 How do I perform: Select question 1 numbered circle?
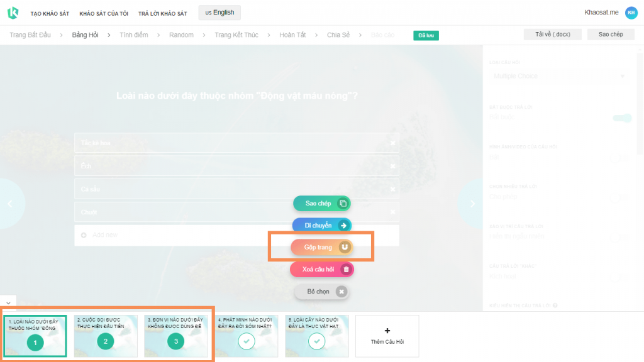coord(35,343)
